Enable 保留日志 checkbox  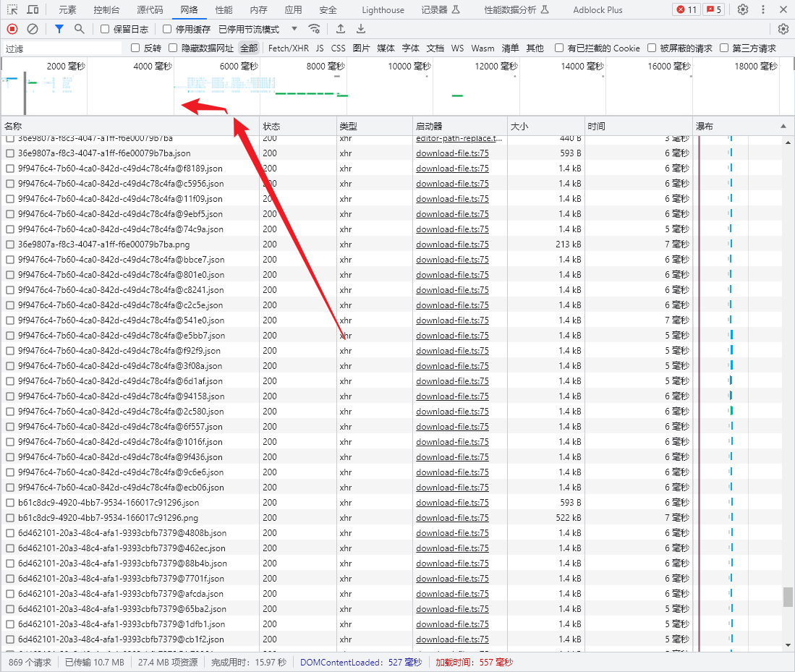pyautogui.click(x=105, y=29)
